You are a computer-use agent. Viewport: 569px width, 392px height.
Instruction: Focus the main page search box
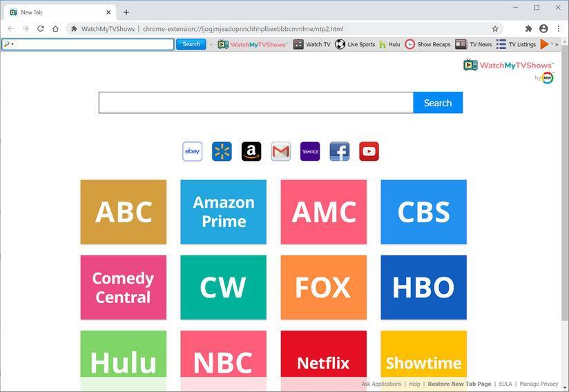(x=255, y=103)
